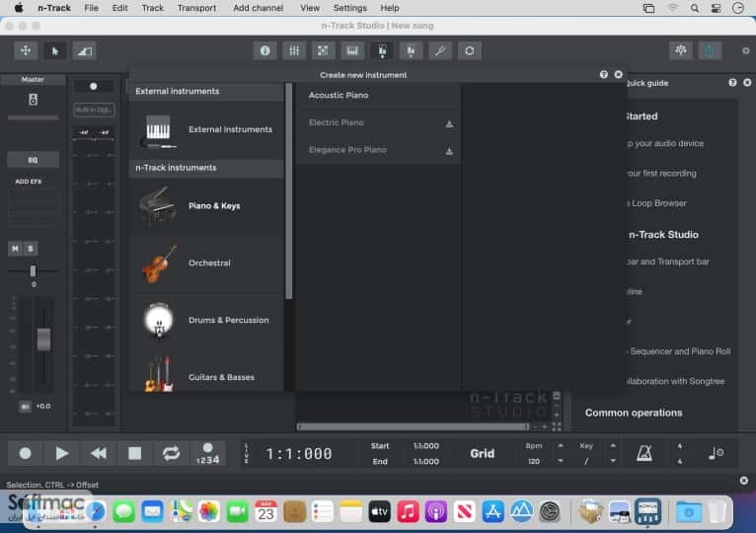This screenshot has height=533, width=756.
Task: Select the volume envelope ramp tool
Action: [x=84, y=50]
